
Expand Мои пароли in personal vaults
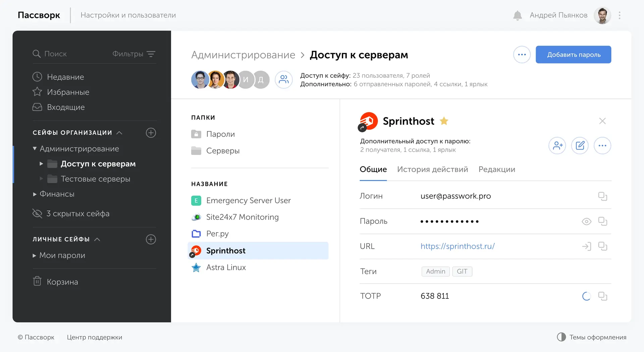[x=34, y=255]
